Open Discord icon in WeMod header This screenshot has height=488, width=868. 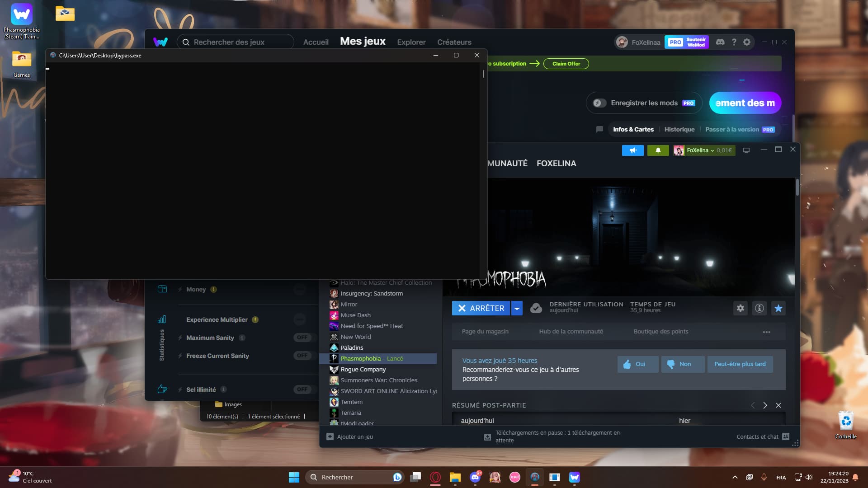(720, 42)
